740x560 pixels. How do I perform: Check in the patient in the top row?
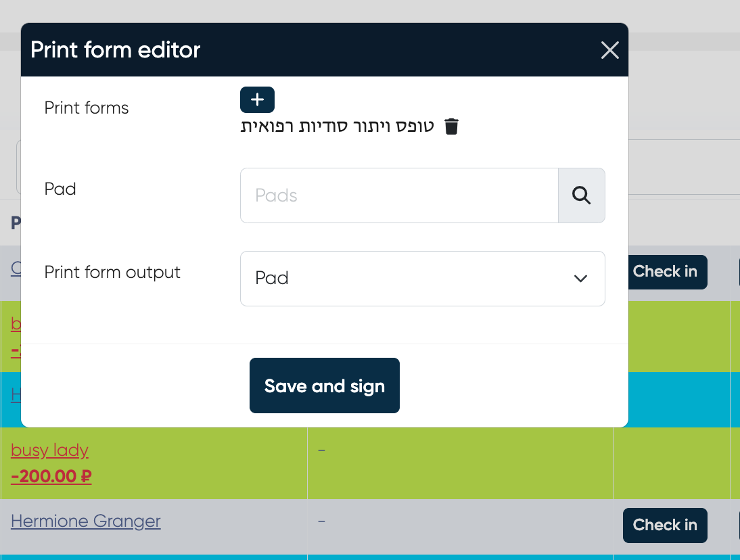click(664, 272)
